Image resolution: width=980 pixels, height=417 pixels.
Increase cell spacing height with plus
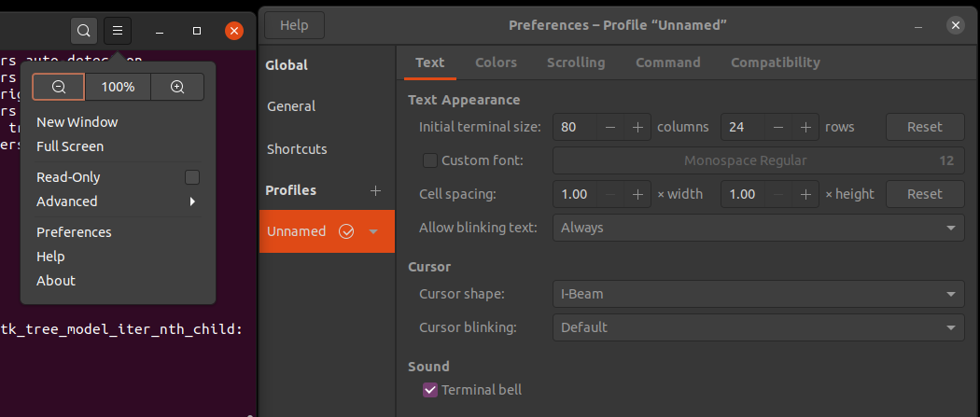pos(805,194)
